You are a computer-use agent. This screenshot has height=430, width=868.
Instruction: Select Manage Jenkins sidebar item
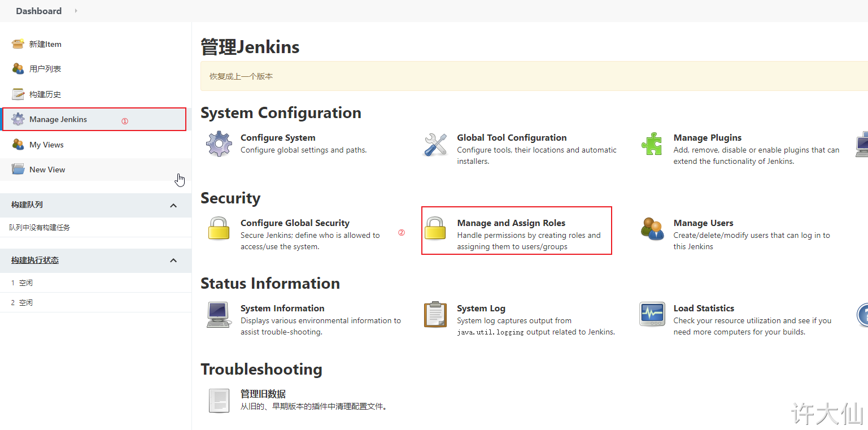94,119
